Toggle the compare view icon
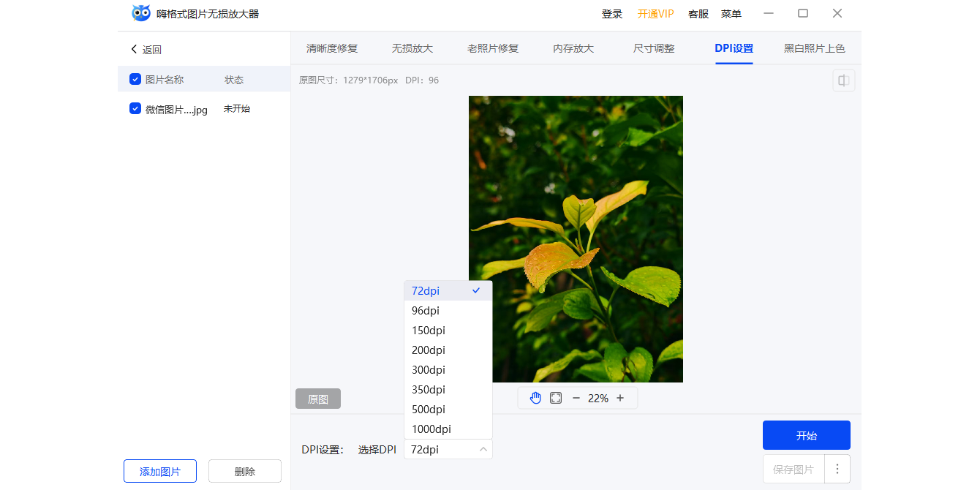This screenshot has width=980, height=490. tap(843, 80)
